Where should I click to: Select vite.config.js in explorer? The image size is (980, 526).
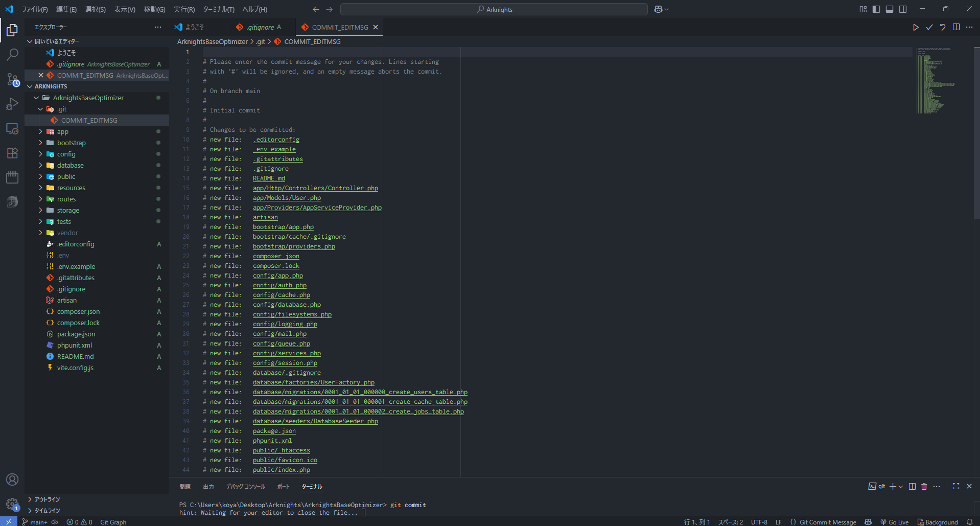tap(75, 368)
